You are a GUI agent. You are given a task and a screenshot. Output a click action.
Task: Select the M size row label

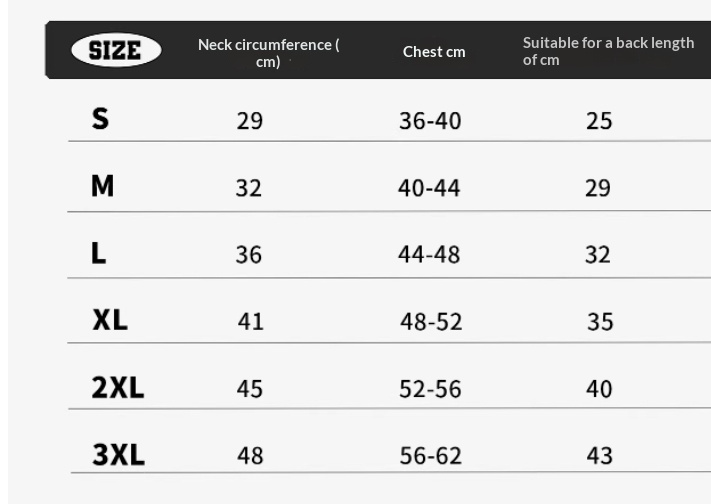[x=102, y=186]
